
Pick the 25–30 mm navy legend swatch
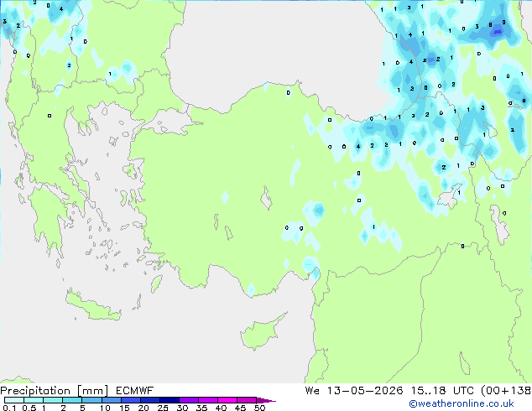click(x=169, y=400)
